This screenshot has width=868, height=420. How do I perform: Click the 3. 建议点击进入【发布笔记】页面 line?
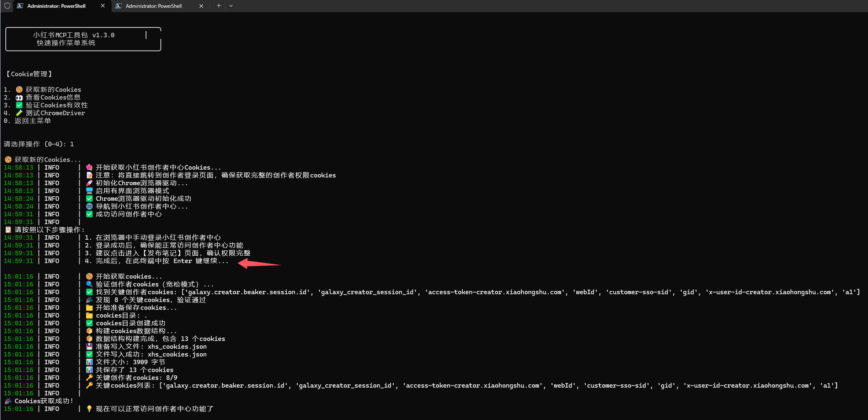167,253
